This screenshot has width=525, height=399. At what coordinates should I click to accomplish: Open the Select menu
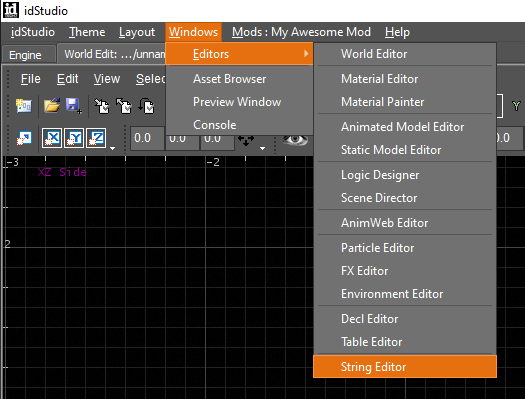[151, 79]
